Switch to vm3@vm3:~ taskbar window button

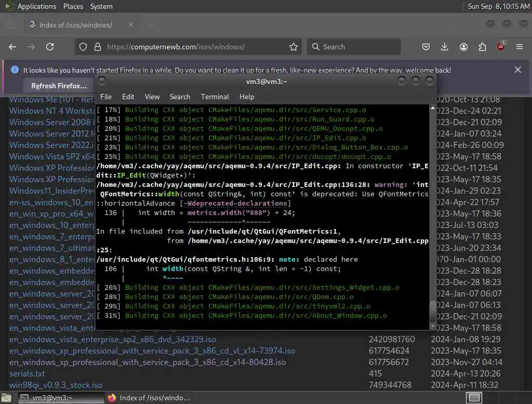(61, 398)
